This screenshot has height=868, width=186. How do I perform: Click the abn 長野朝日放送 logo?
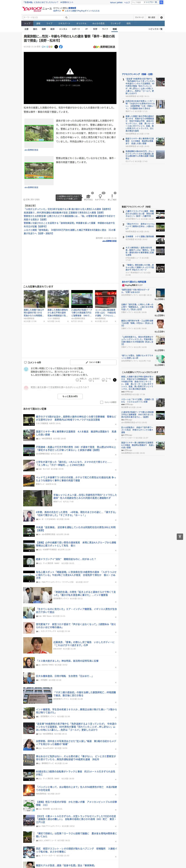pyautogui.click(x=104, y=47)
